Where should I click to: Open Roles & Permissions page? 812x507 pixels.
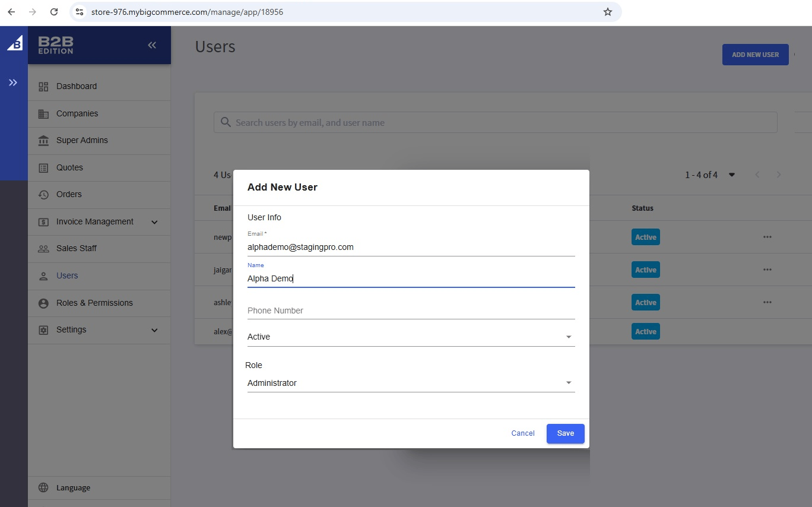pyautogui.click(x=99, y=303)
